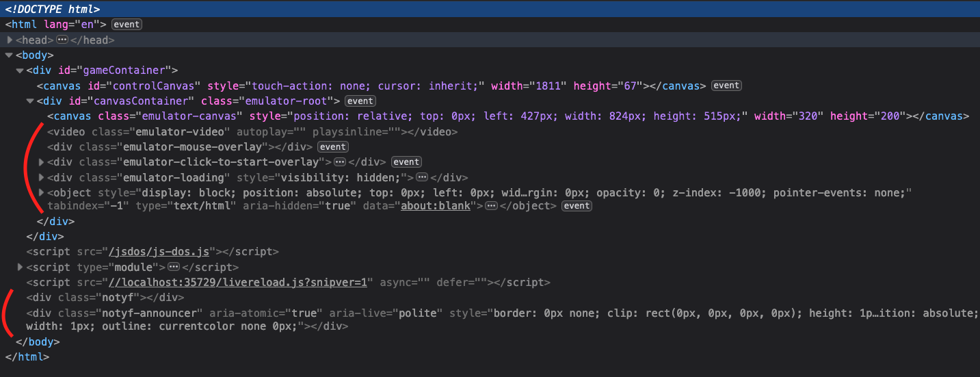Click ellipsis badge inside object element
The image size is (980, 377).
(x=491, y=206)
